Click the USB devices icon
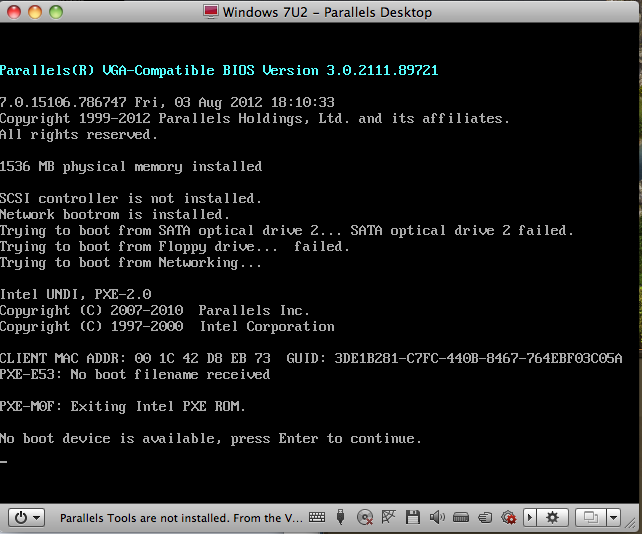 (x=340, y=518)
